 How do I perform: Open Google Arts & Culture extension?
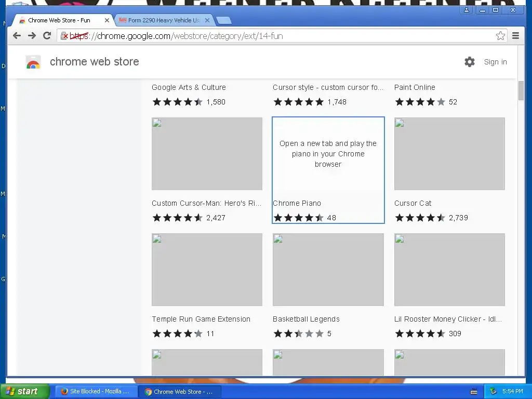point(189,87)
